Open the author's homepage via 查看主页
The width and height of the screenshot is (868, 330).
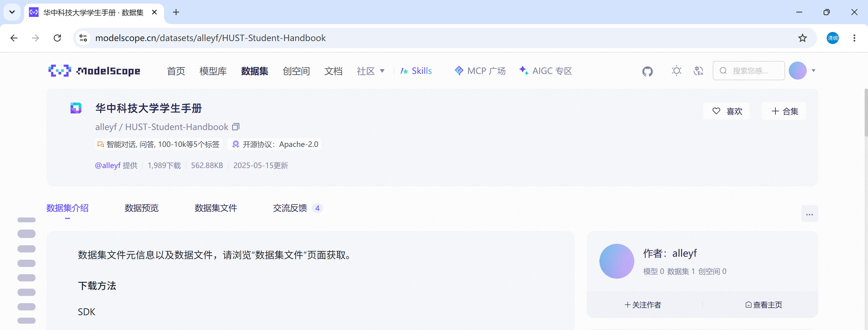click(763, 305)
